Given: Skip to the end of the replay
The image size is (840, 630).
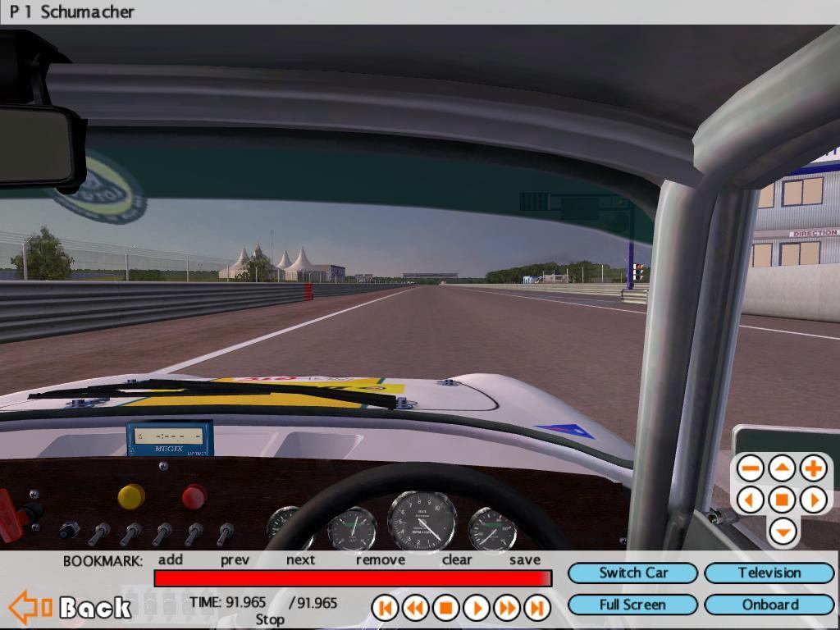Looking at the screenshot, I should pos(537,608).
